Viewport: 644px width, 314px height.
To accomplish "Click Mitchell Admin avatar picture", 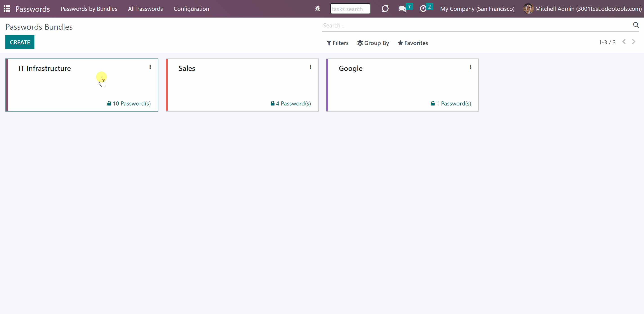I will click(528, 9).
